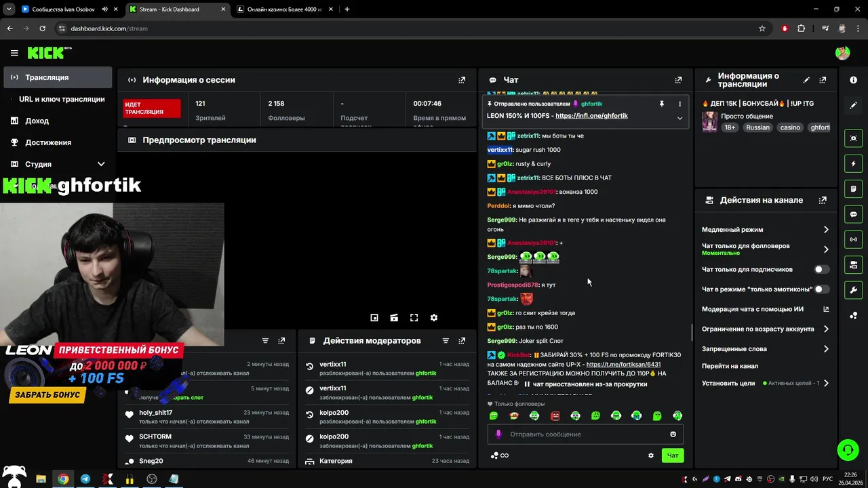The image size is (868, 488).
Task: Toggle the stream preview widget sidebar icon
Action: point(853,138)
